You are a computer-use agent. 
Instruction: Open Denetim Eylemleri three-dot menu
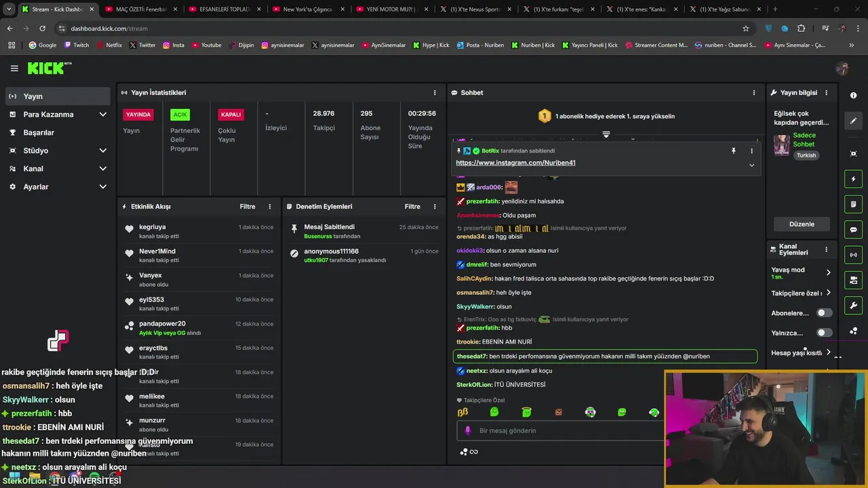tap(435, 206)
